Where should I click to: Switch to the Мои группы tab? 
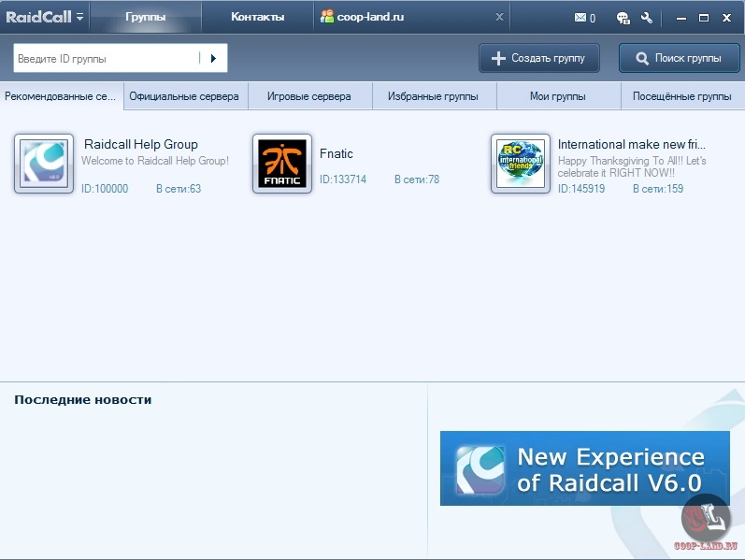click(x=558, y=96)
